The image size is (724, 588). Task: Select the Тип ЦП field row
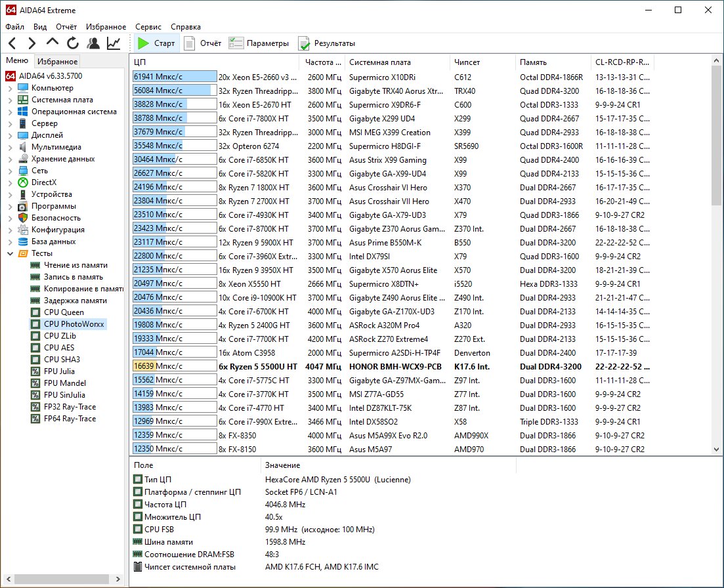[x=323, y=480]
